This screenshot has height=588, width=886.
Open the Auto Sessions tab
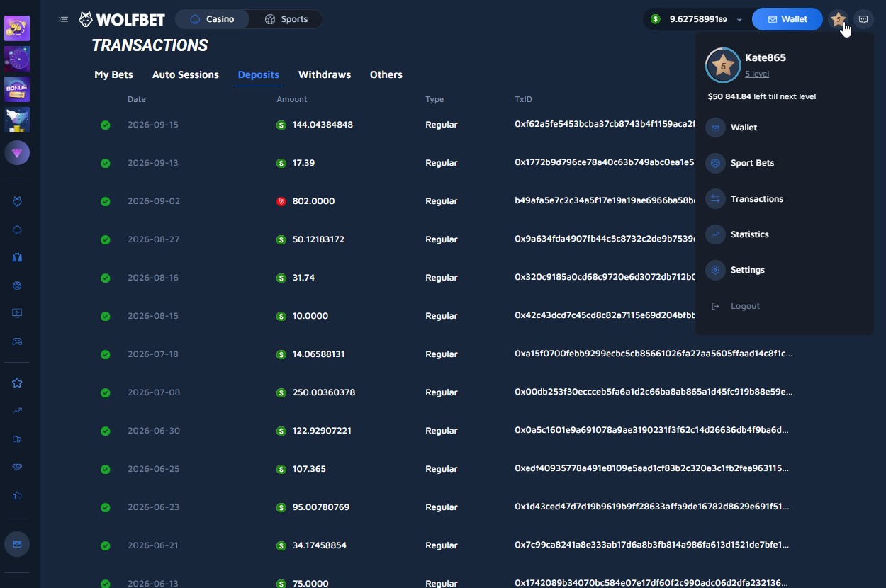(186, 74)
